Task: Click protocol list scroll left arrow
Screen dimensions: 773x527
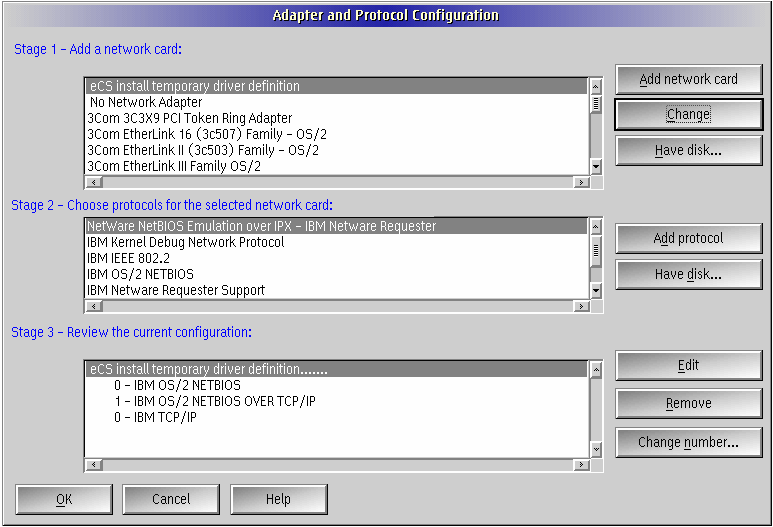Action: click(x=94, y=306)
